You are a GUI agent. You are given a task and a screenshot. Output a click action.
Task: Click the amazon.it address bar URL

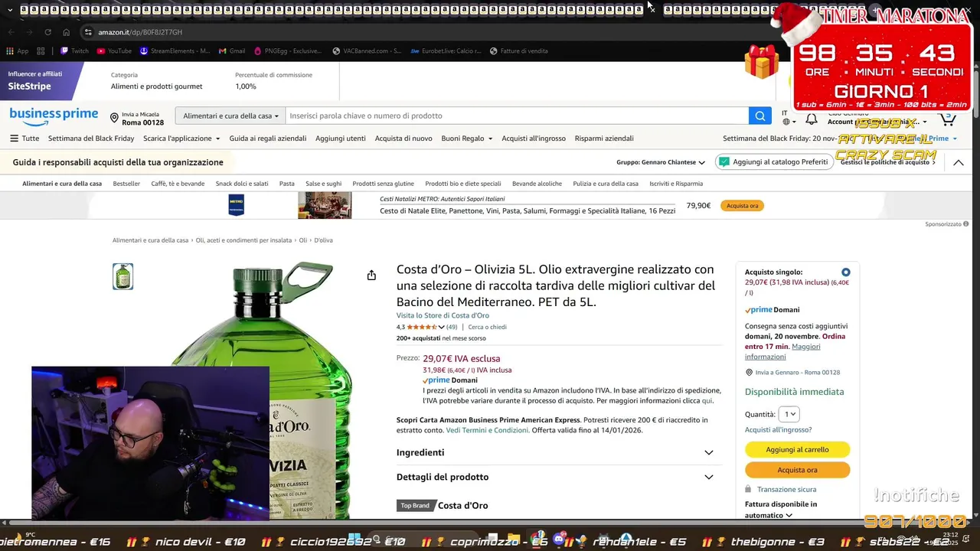140,32
